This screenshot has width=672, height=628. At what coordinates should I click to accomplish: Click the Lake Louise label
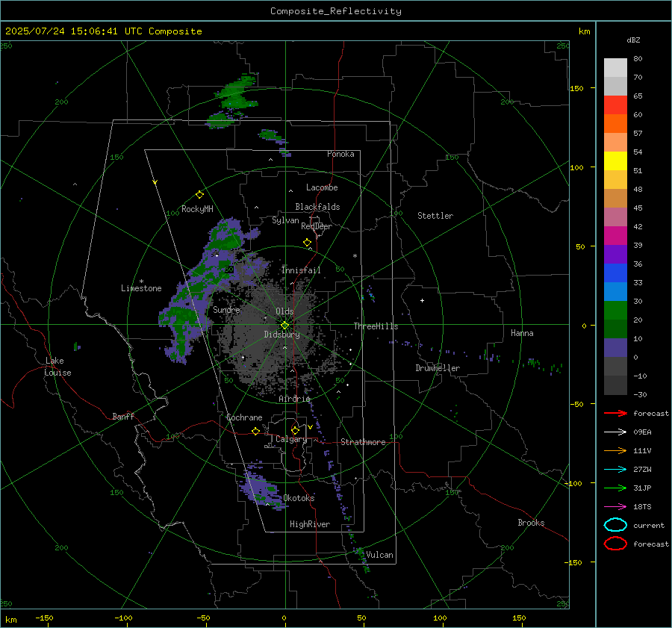pos(58,367)
